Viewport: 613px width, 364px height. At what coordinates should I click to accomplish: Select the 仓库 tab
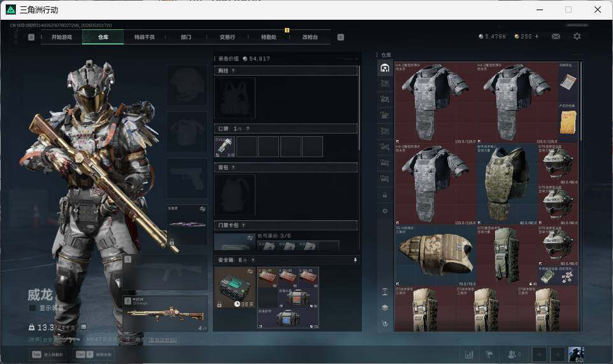point(103,37)
